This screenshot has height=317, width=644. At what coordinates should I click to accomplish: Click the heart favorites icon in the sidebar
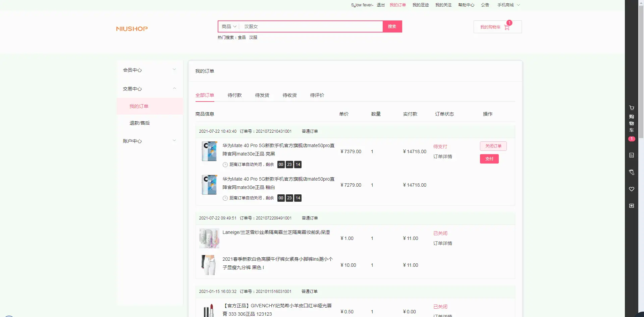pos(631,189)
